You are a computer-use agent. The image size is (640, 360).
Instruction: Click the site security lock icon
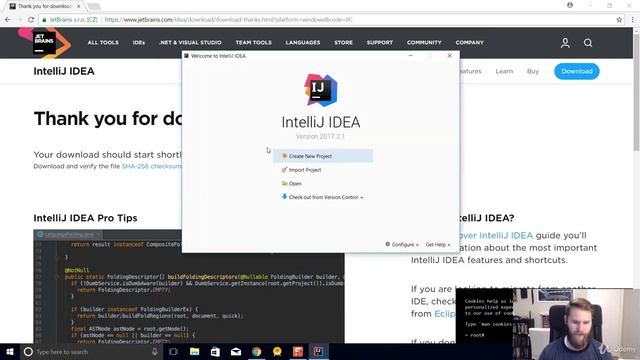click(x=44, y=20)
